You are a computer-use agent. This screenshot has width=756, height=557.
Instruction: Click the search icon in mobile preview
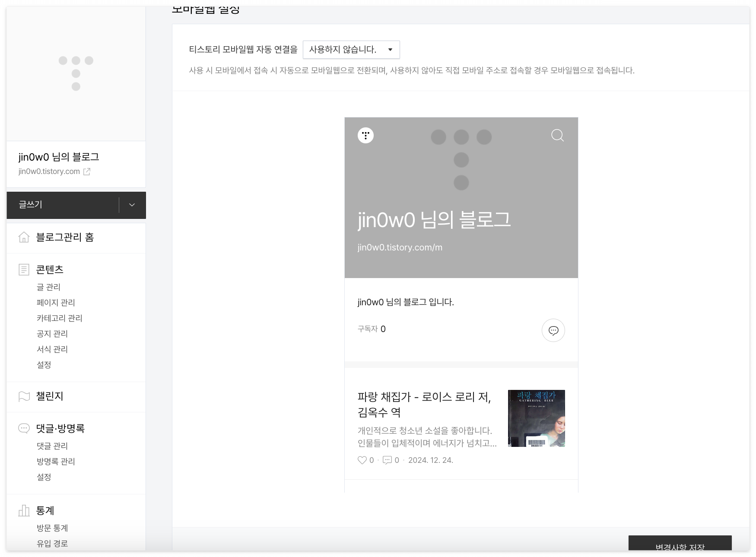[x=557, y=136]
